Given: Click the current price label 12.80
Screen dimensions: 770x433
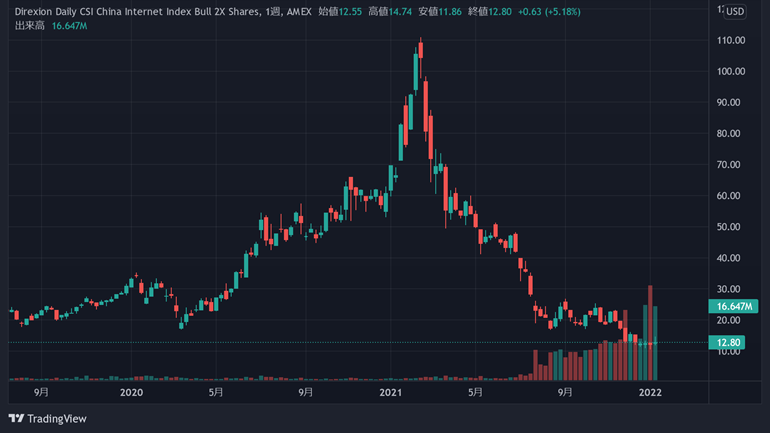Looking at the screenshot, I should pyautogui.click(x=727, y=343).
